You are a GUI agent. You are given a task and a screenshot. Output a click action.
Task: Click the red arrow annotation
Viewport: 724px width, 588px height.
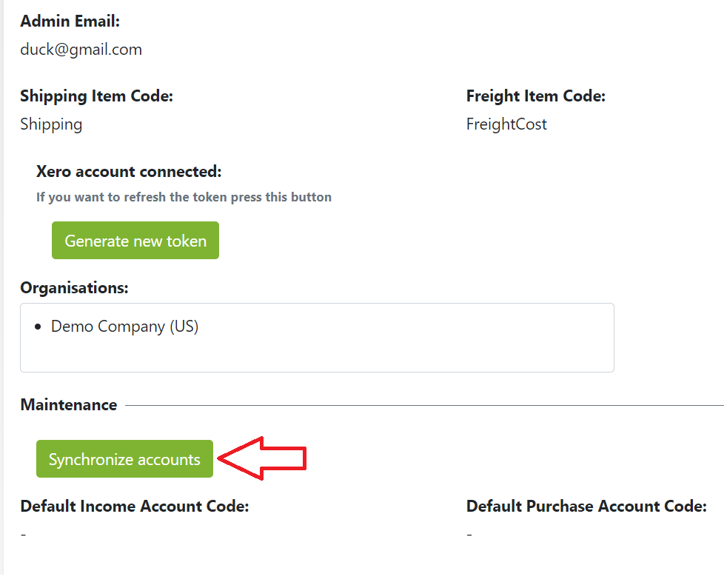click(263, 459)
